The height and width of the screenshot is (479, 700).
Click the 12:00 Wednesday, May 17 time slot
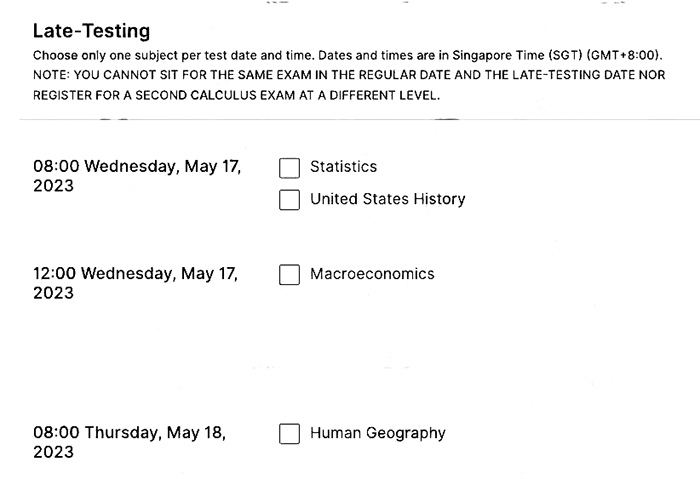135,273
